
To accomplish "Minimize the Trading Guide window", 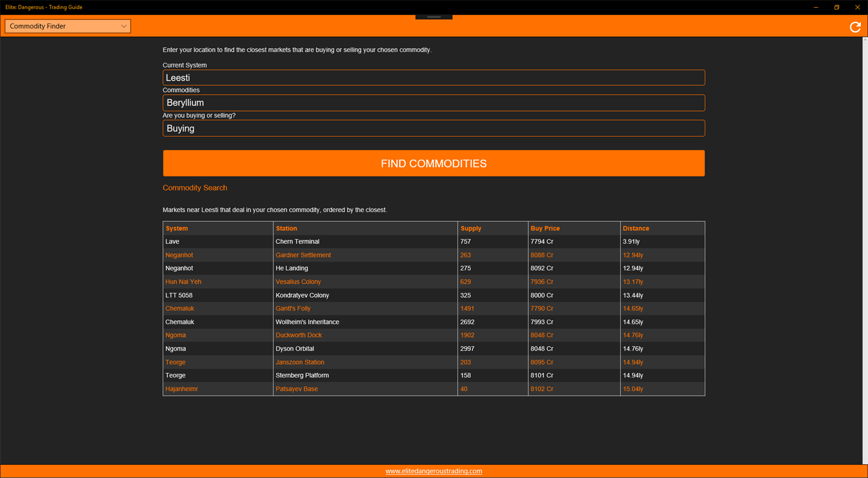I will (x=816, y=7).
